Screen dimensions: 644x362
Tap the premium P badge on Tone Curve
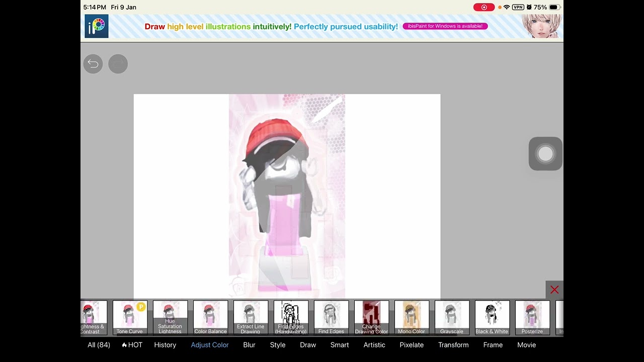coord(141,307)
